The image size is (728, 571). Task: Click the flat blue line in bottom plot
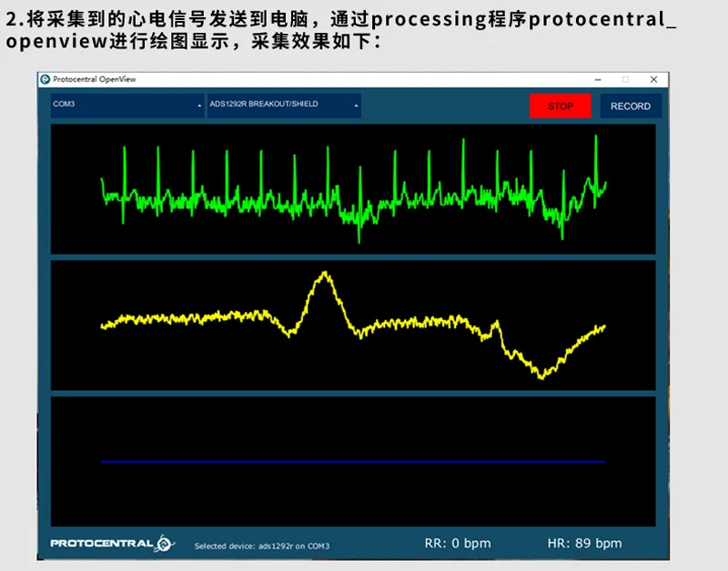[353, 462]
